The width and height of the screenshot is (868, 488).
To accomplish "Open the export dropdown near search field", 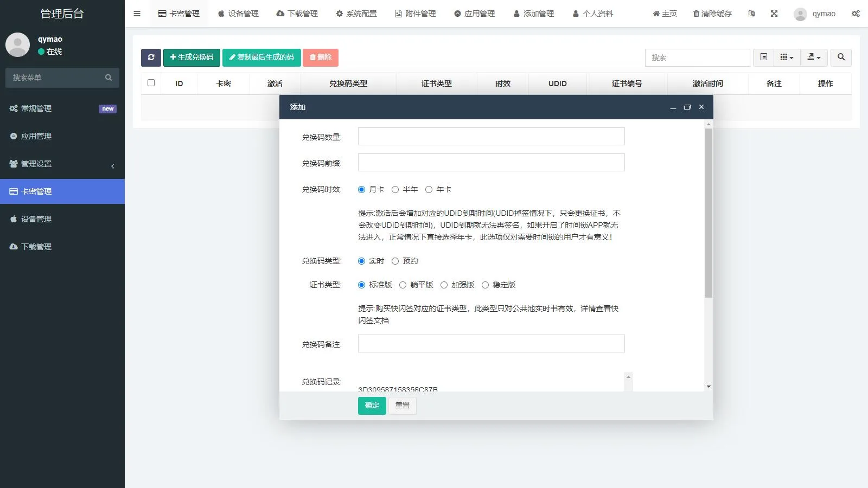I will tap(814, 57).
